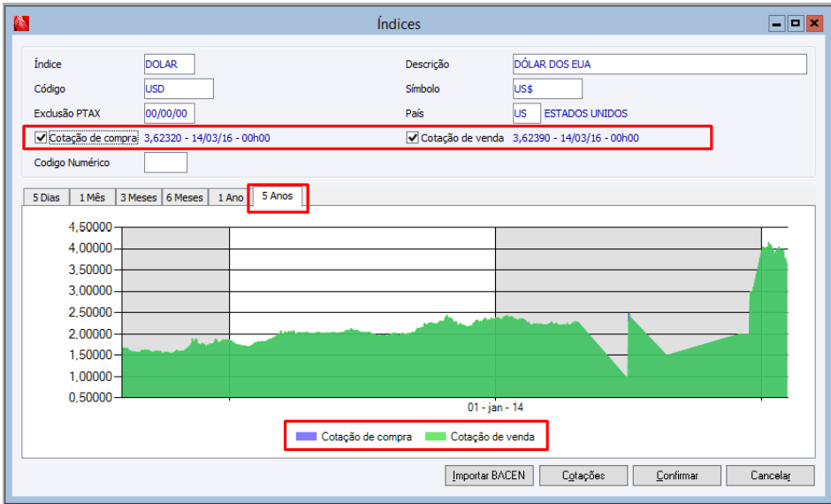Viewport: 831px width, 504px height.
Task: Click the 2,00000 y-axis label
Action: [90, 334]
